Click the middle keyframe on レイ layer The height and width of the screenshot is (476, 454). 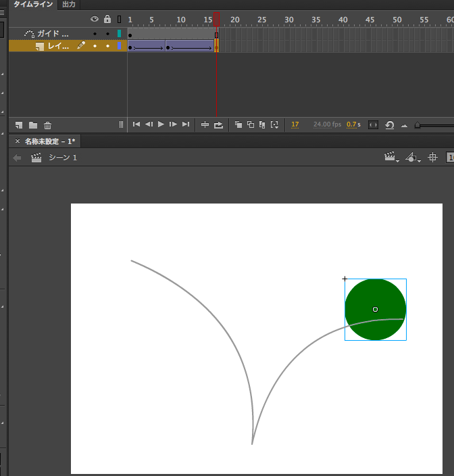click(x=168, y=47)
